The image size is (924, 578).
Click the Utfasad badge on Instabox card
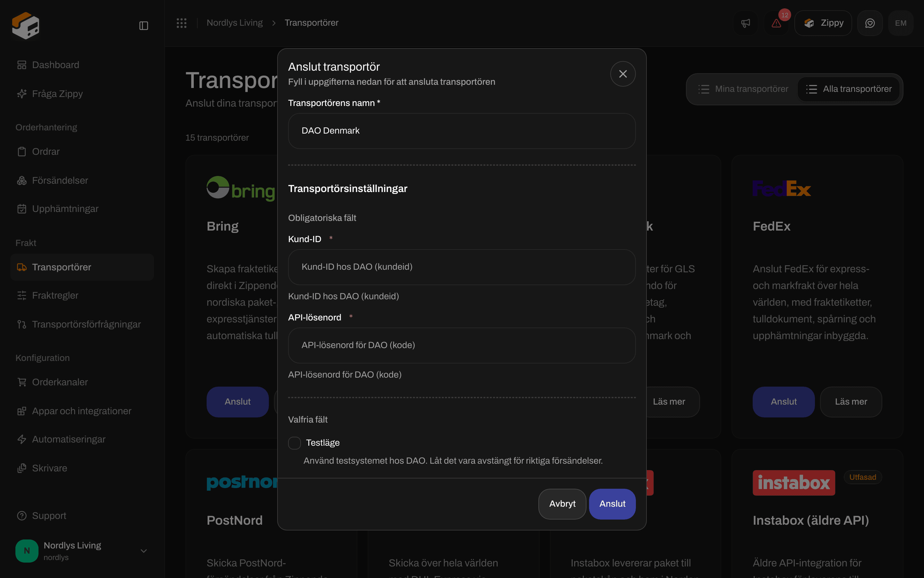click(x=862, y=477)
